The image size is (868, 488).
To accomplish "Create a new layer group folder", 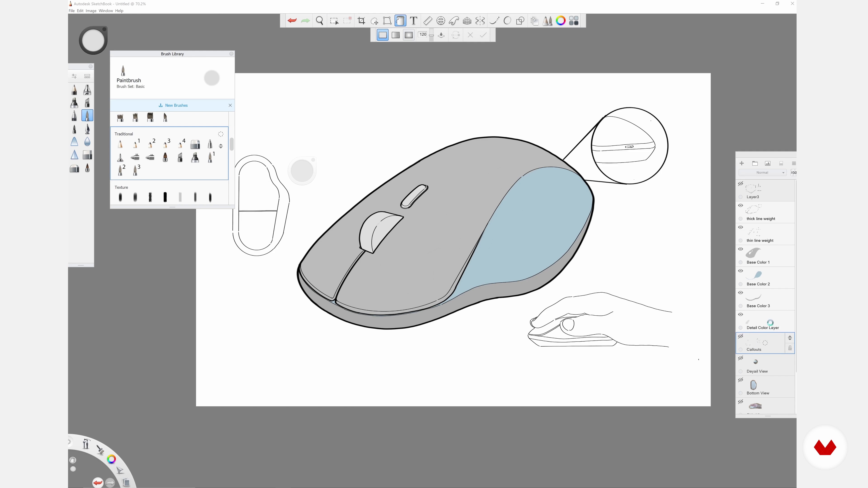I will (x=755, y=163).
